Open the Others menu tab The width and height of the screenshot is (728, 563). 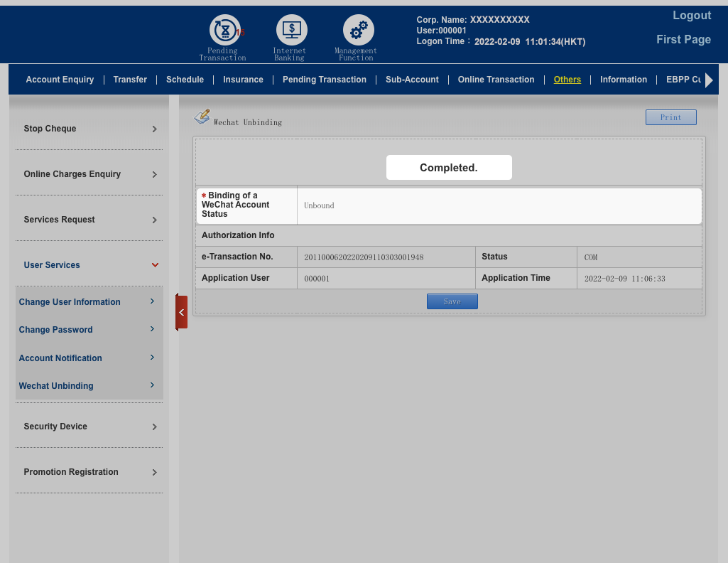[x=567, y=80]
